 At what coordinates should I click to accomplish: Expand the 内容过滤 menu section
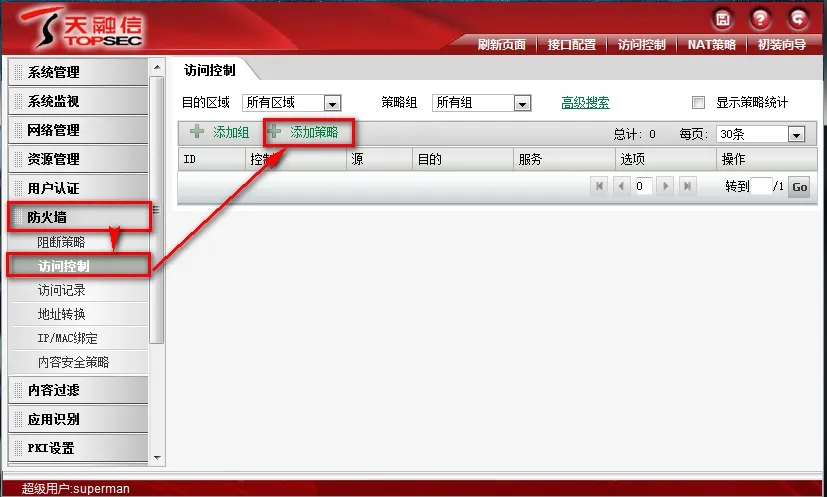click(78, 390)
